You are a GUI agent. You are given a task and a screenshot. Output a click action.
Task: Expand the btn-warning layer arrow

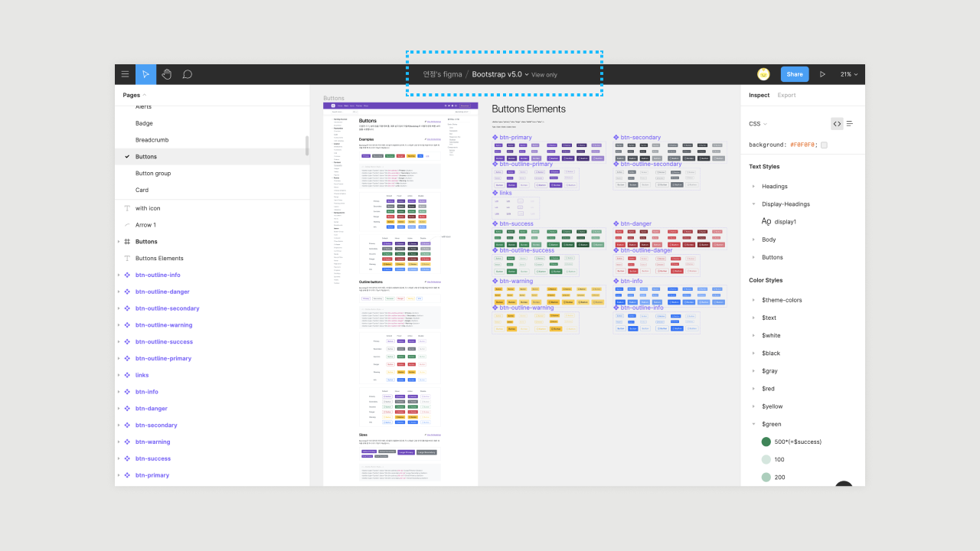(119, 442)
